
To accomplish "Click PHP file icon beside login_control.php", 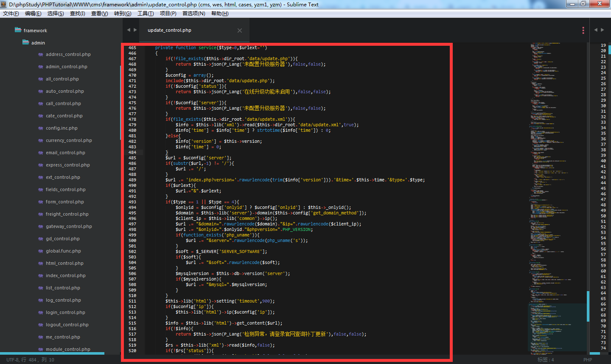I will pos(41,312).
